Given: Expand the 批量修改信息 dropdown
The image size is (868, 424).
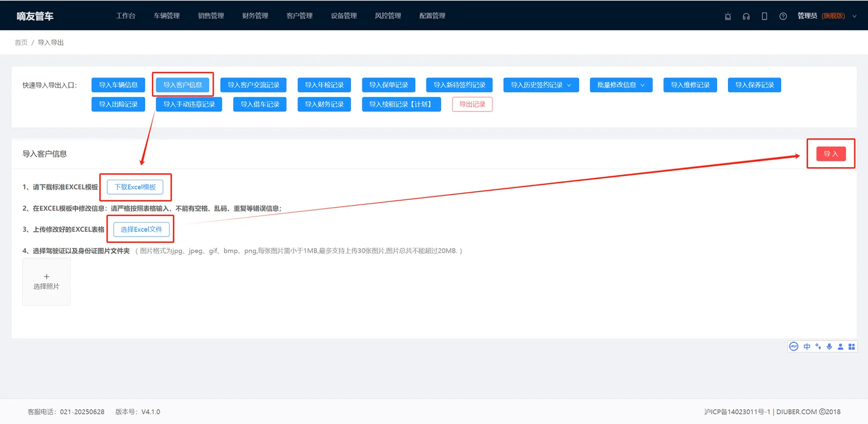Looking at the screenshot, I should point(621,85).
